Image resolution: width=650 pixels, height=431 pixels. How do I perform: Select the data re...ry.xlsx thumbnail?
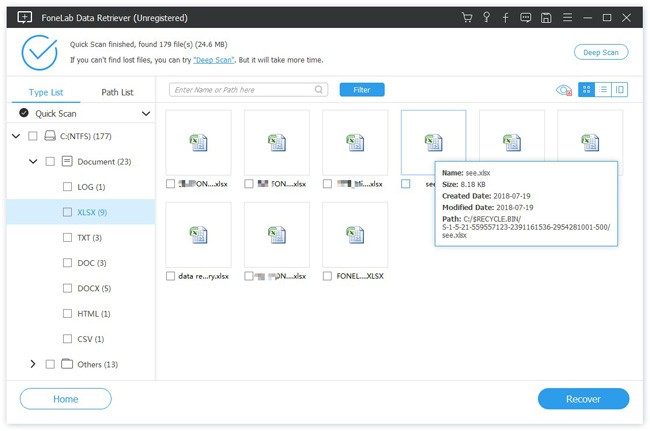point(198,235)
